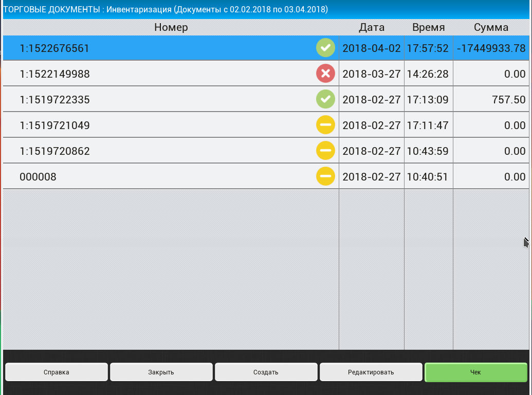Click yellow minus icon for document 1:1519721049

pos(325,125)
